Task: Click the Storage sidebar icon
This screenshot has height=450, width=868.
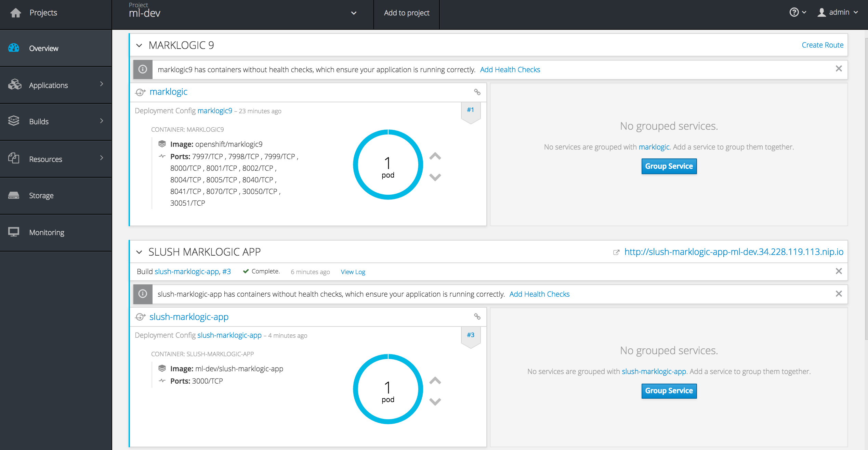Action: click(x=14, y=195)
